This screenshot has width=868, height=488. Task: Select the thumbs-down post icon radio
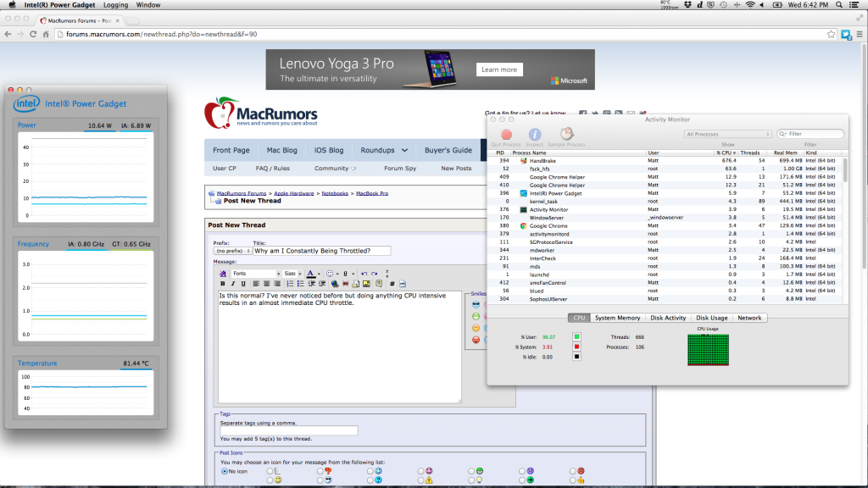point(320,471)
